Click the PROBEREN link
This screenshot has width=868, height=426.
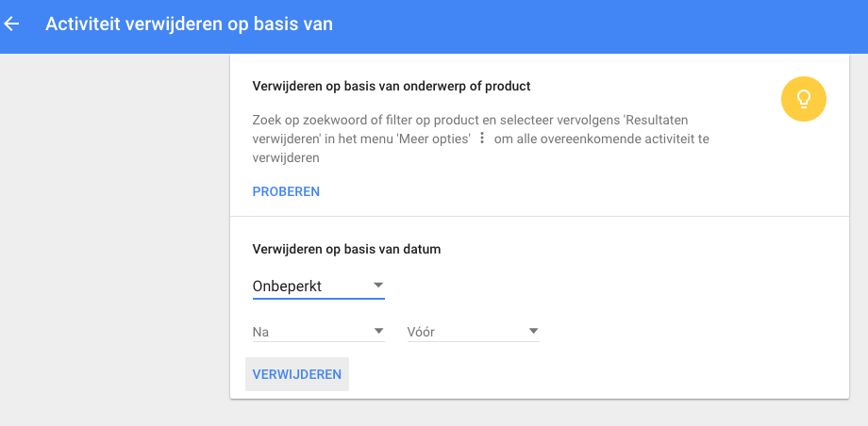point(286,191)
